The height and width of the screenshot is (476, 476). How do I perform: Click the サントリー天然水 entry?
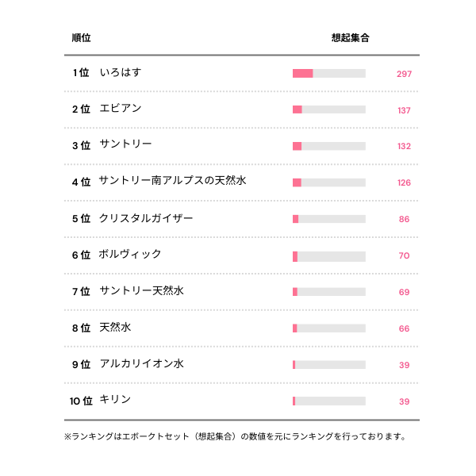pyautogui.click(x=141, y=291)
